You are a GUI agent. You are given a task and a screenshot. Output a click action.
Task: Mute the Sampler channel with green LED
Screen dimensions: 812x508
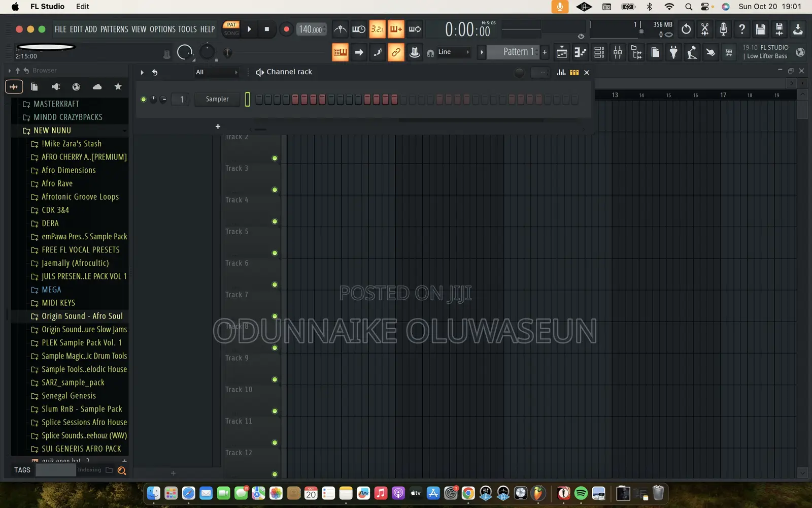click(x=144, y=99)
